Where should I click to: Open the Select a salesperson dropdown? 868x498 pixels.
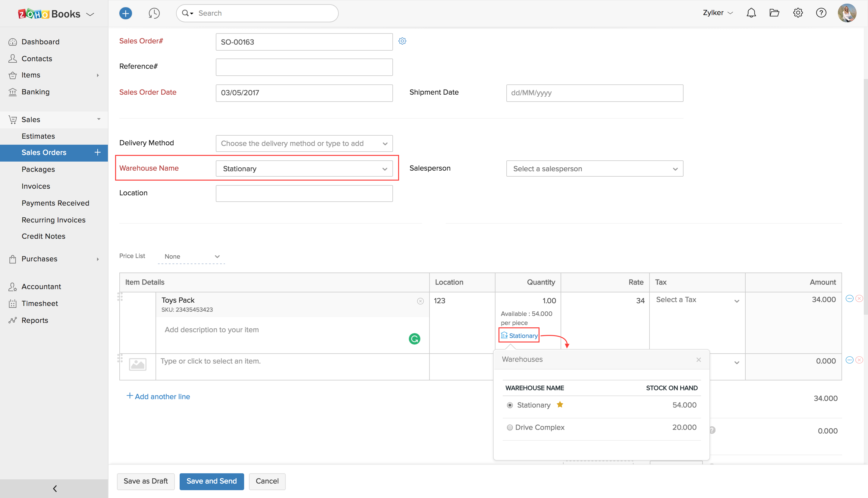coord(594,169)
